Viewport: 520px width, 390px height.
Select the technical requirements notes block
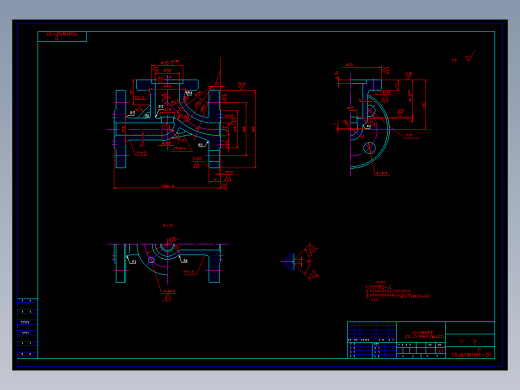coord(398,291)
